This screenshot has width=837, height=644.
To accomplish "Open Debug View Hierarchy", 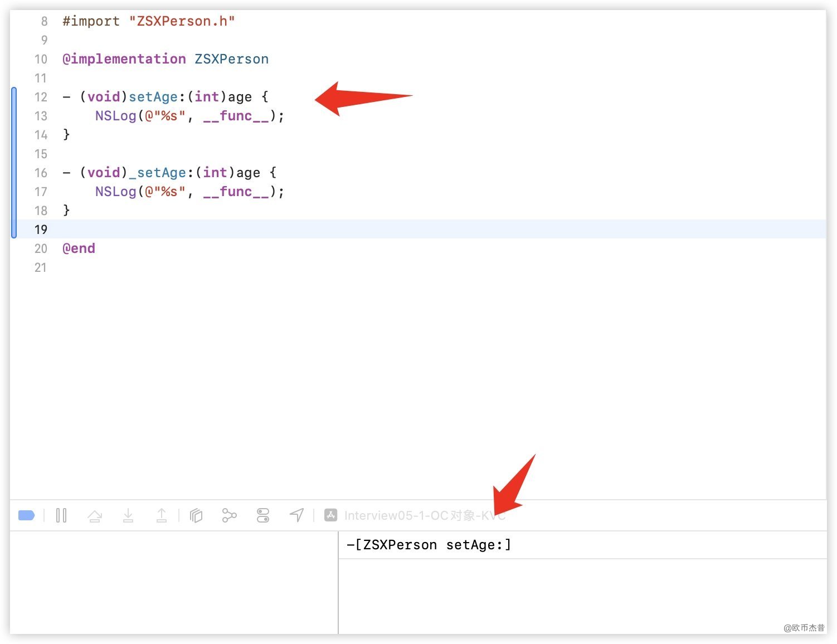I will click(196, 515).
